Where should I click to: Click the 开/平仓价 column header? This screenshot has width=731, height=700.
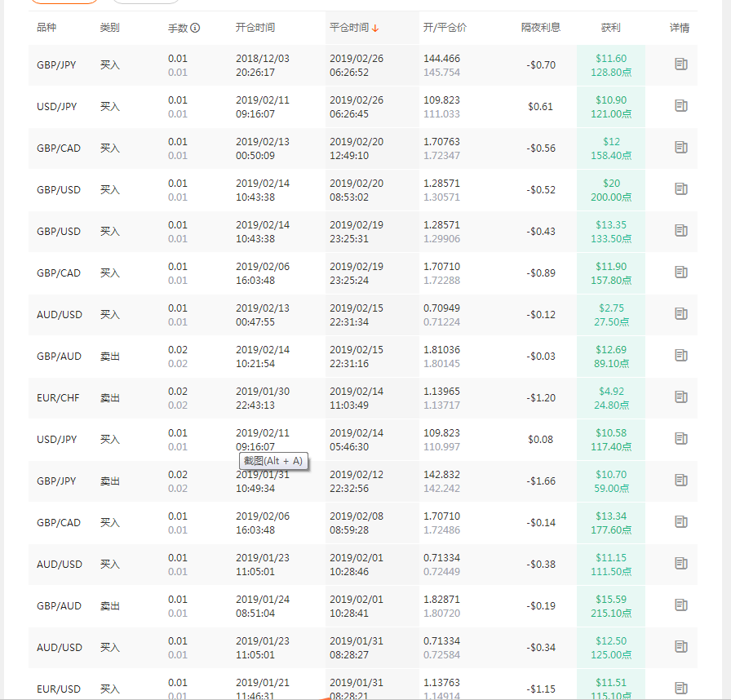[x=445, y=28]
